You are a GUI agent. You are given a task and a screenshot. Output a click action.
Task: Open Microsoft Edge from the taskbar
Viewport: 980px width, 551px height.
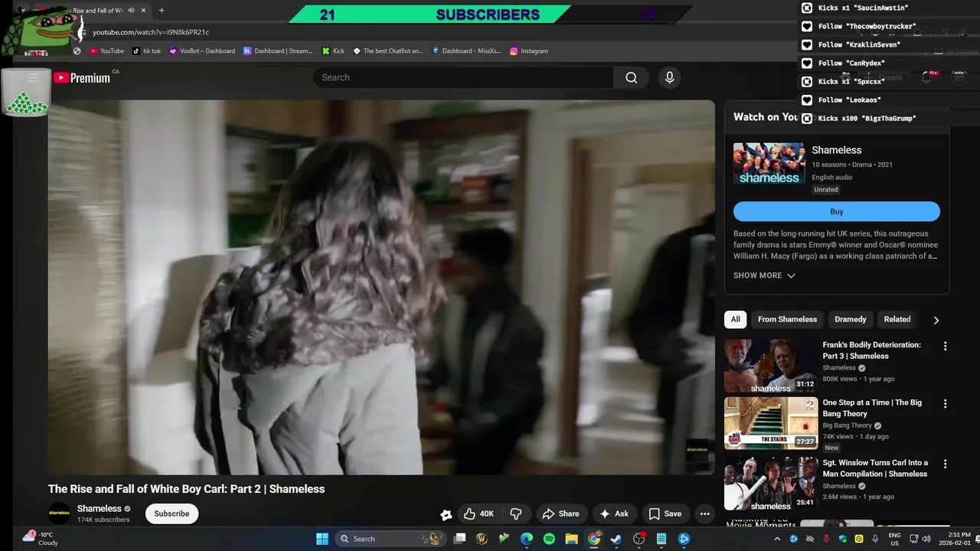coord(527,539)
